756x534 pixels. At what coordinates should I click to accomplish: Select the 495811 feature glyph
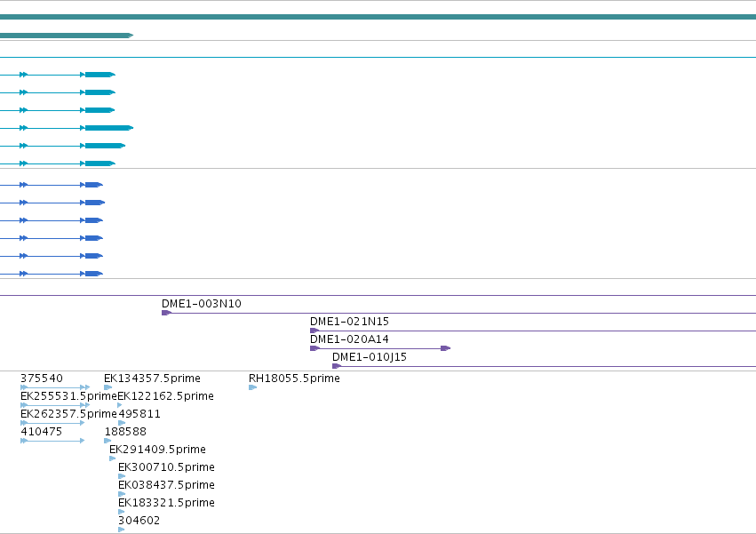coord(122,423)
